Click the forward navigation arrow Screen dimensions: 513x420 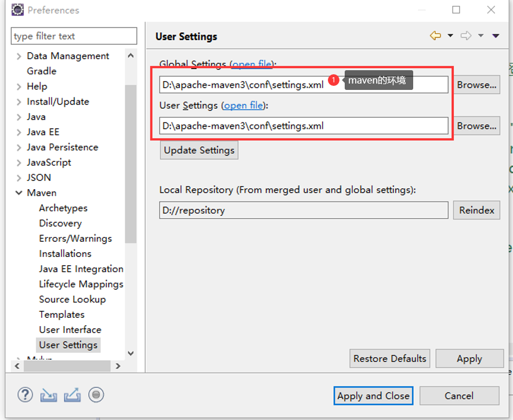(466, 36)
